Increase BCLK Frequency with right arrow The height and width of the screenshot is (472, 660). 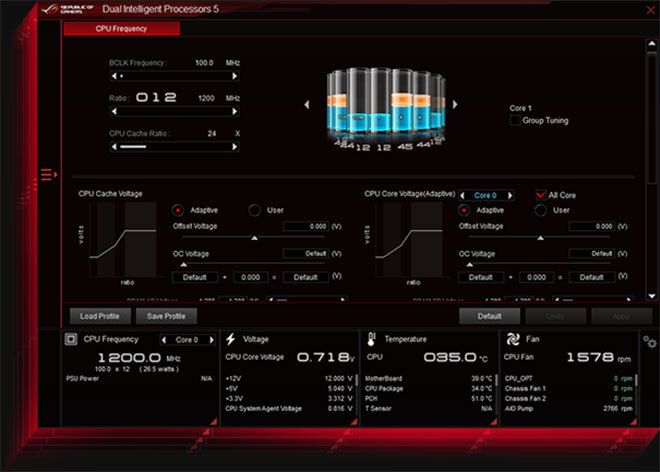[234, 76]
